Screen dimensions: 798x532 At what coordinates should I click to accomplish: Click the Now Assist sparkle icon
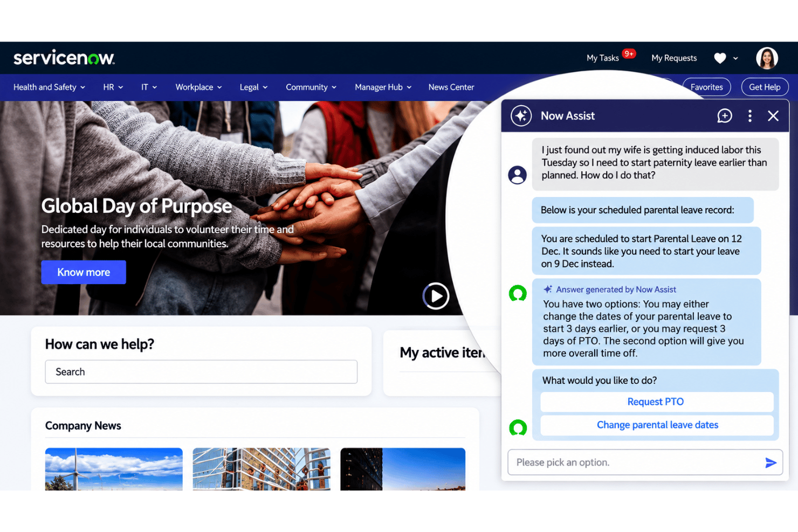coord(521,116)
